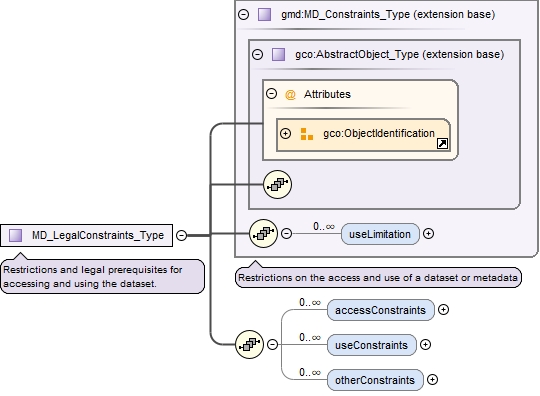The height and width of the screenshot is (396, 540).
Task: Collapse the Attributes group
Action: click(x=271, y=94)
